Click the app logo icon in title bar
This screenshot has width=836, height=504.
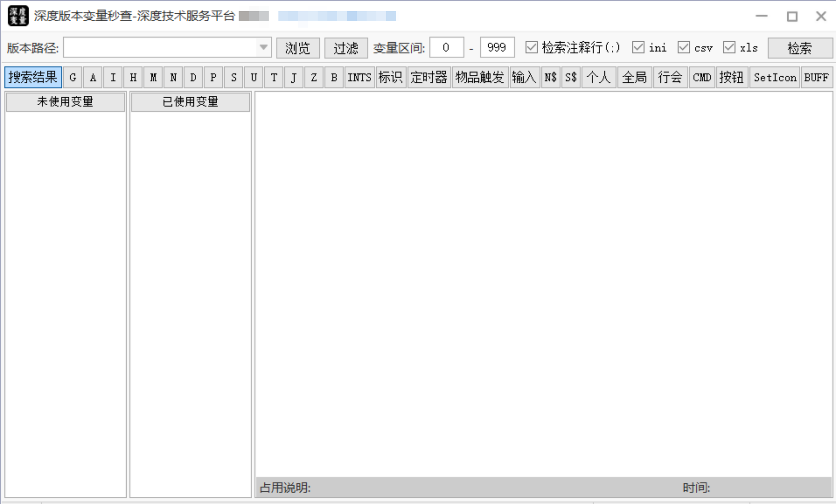[18, 16]
